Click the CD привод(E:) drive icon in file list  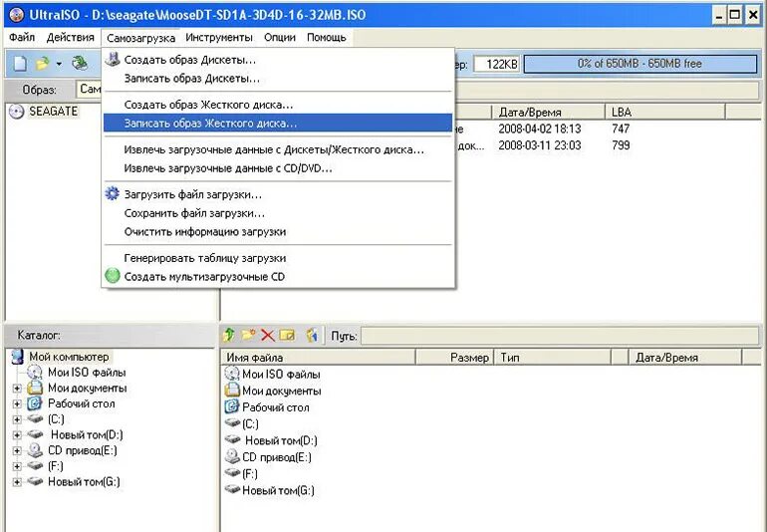pos(231,456)
